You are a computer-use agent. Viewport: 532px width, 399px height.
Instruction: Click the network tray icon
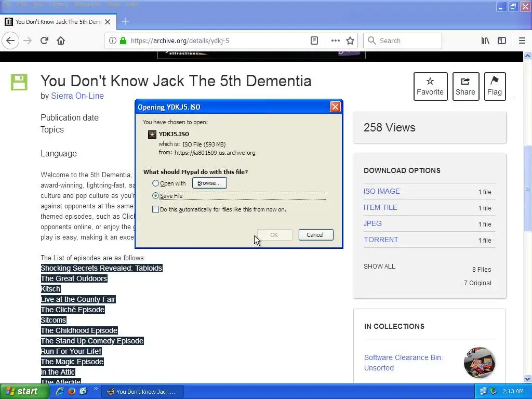click(x=483, y=392)
